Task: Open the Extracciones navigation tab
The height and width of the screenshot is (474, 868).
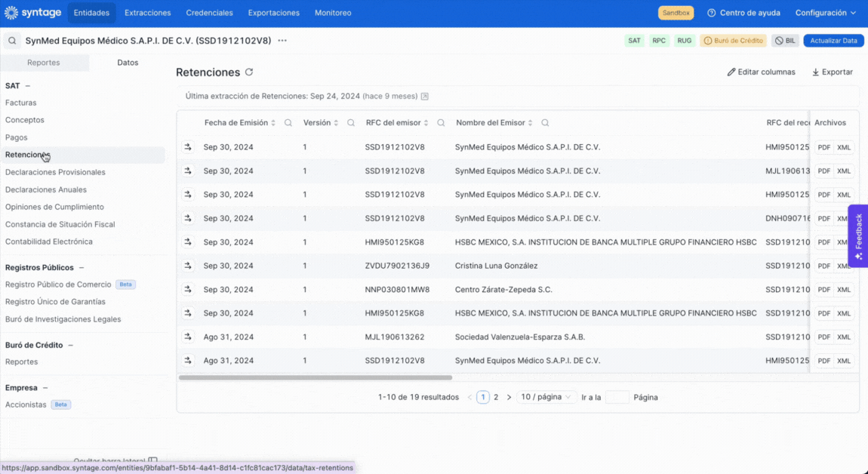Action: pos(148,13)
